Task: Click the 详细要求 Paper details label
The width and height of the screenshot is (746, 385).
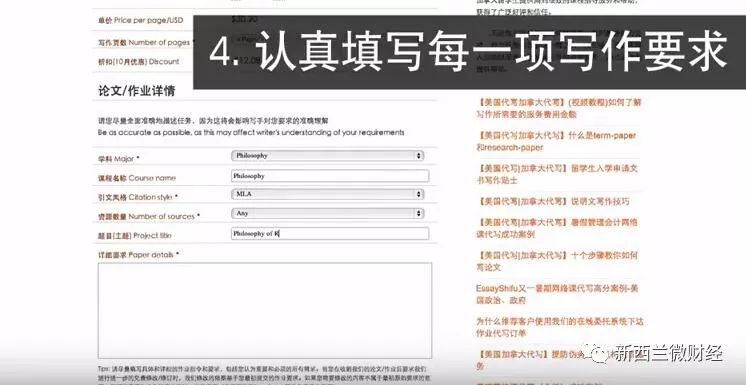Action: click(138, 255)
